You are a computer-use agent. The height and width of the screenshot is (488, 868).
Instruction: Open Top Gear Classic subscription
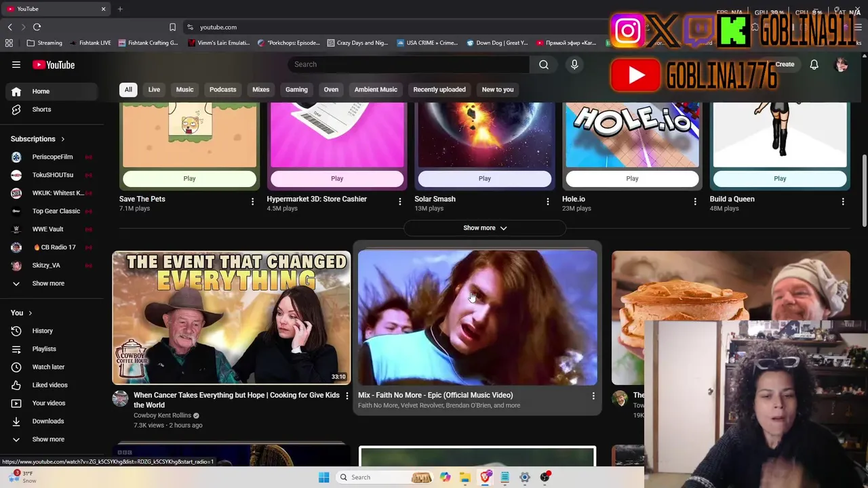pyautogui.click(x=52, y=211)
